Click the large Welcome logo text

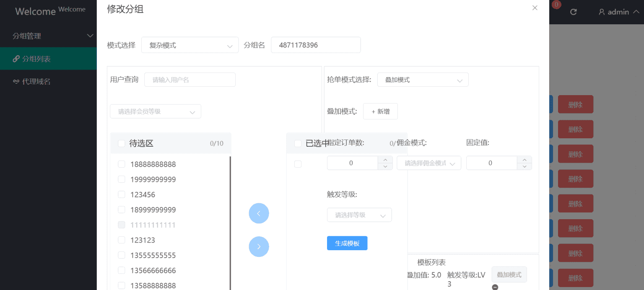pos(35,11)
